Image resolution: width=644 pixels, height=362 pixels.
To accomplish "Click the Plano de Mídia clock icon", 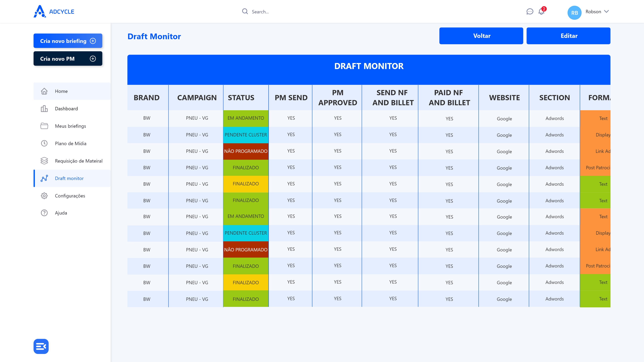I will pyautogui.click(x=44, y=143).
